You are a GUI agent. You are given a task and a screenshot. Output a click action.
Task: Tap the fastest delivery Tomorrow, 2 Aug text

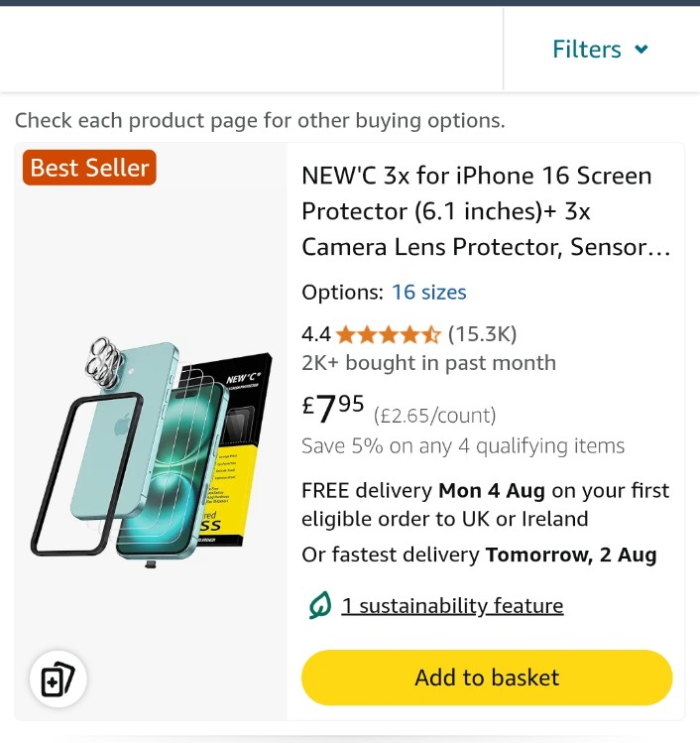pos(479,555)
